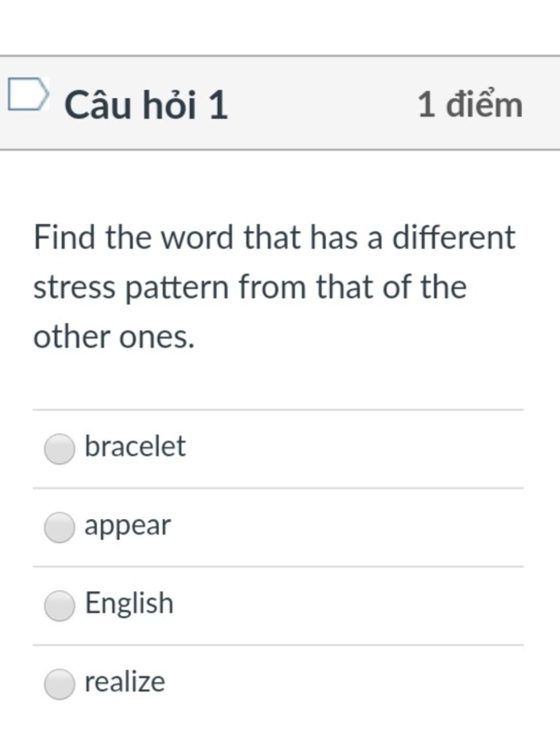
Task: Click the realize answer label
Action: [125, 682]
